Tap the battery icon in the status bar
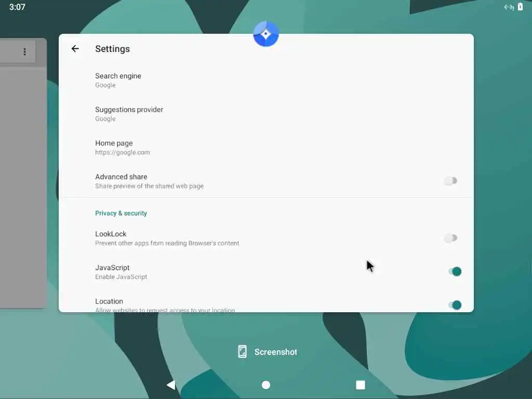This screenshot has height=399, width=532. tap(520, 7)
